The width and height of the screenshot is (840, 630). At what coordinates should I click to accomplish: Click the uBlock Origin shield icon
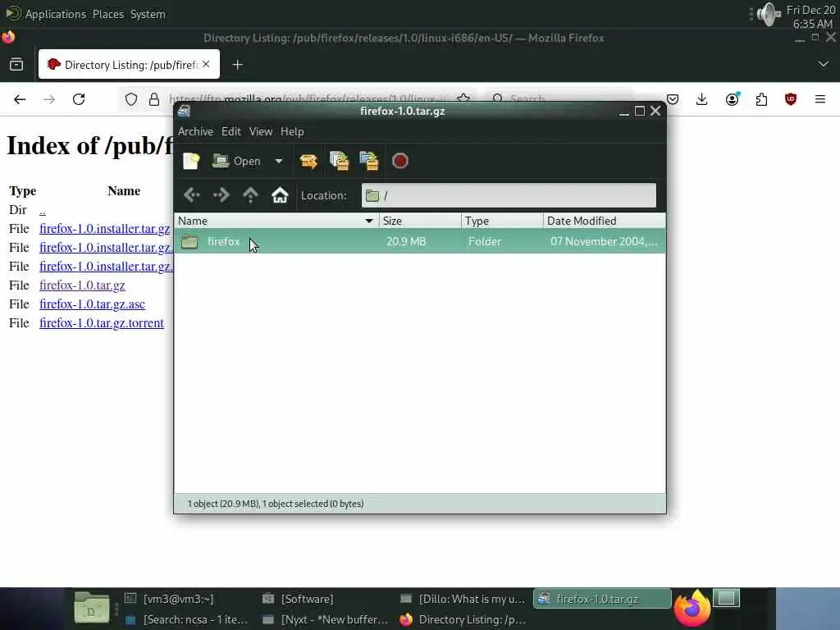pyautogui.click(x=790, y=99)
